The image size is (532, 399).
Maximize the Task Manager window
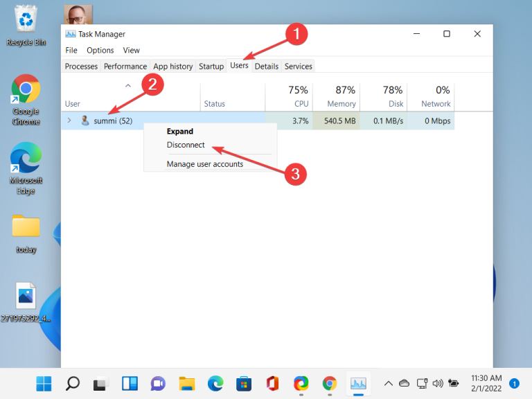click(x=447, y=33)
